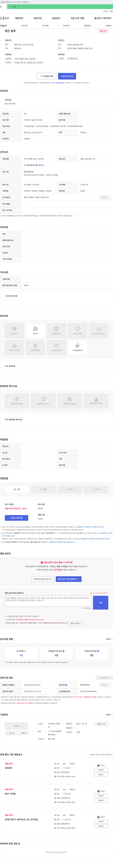113x868 pixels.
Task: Jump to the 우대사항 section tab
Action: click(45, 26)
